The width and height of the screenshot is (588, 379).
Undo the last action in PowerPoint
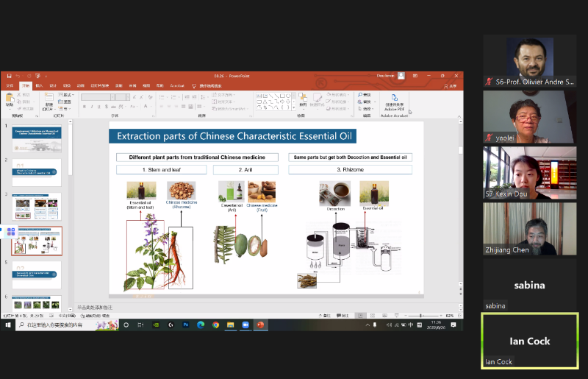tap(18, 76)
